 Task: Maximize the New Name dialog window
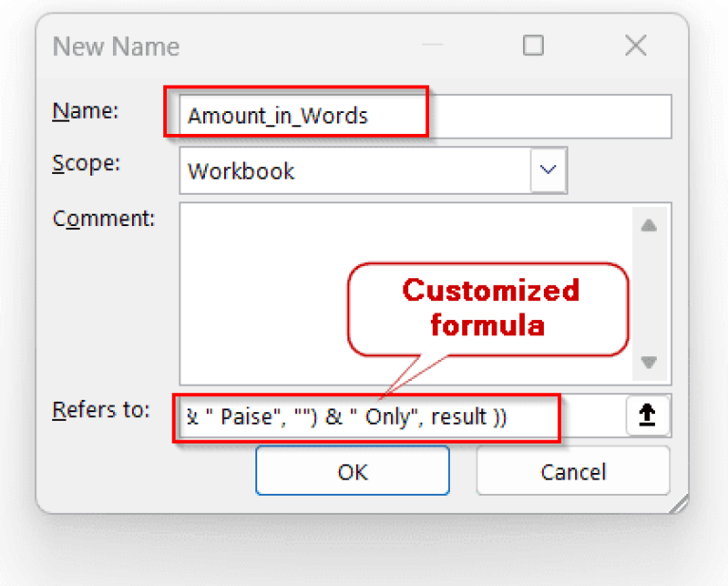533,46
